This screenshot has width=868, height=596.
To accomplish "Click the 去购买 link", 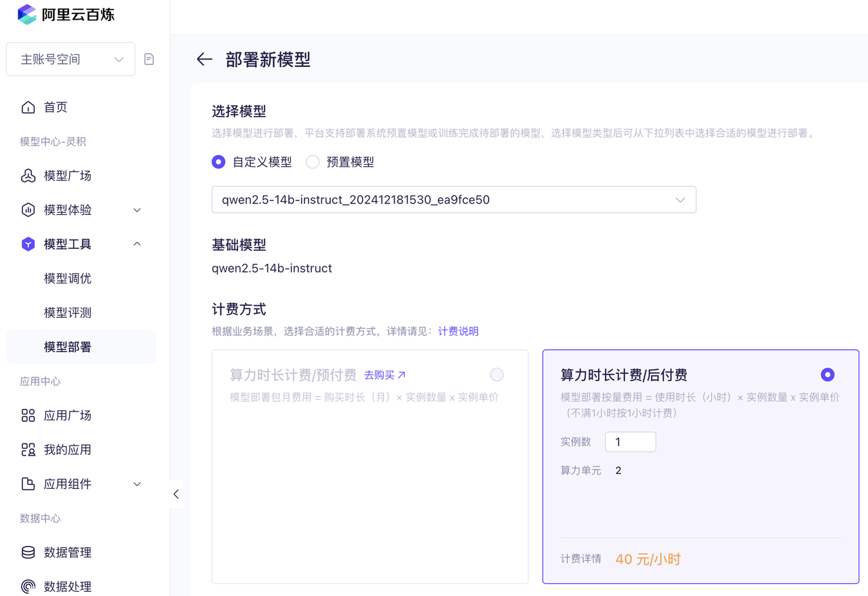I will (384, 375).
